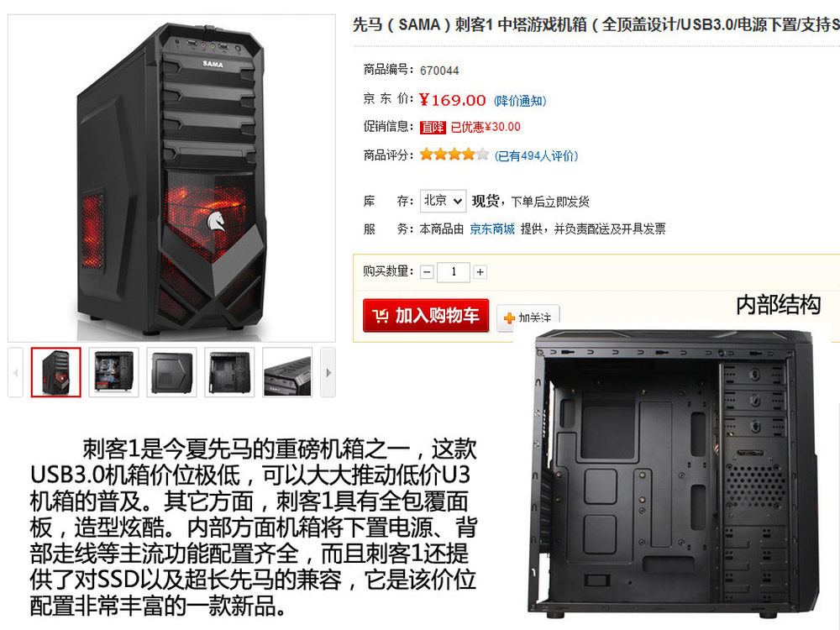
Task: Click the red 直降 promotion tag
Action: point(433,127)
